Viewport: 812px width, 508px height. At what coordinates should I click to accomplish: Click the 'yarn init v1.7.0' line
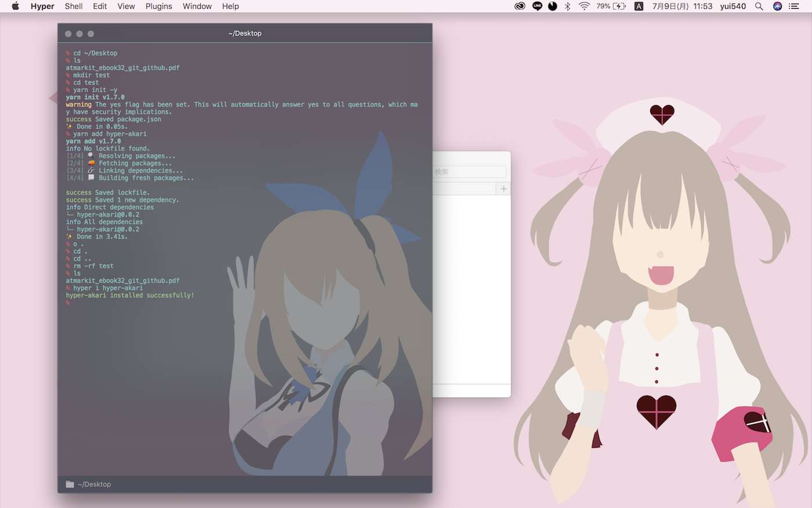95,98
